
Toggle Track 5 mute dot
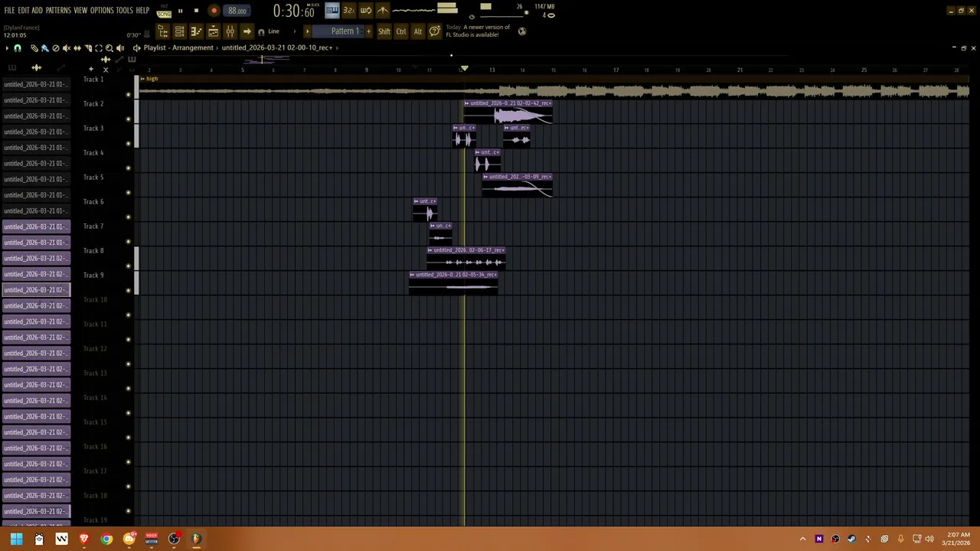(128, 192)
